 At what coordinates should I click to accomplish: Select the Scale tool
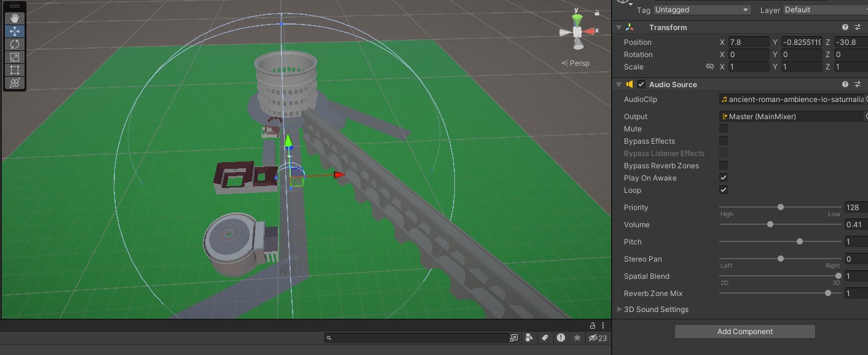(15, 57)
